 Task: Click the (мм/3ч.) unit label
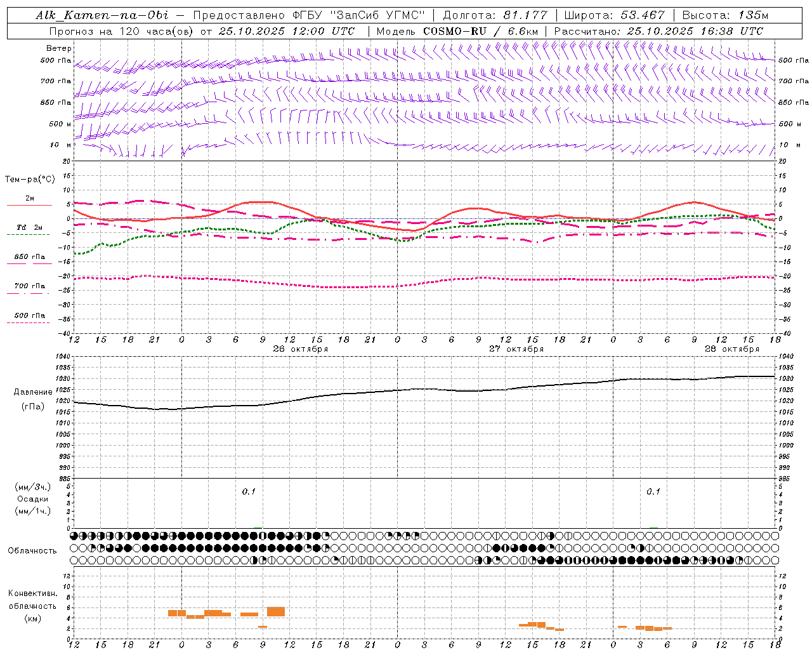33,487
